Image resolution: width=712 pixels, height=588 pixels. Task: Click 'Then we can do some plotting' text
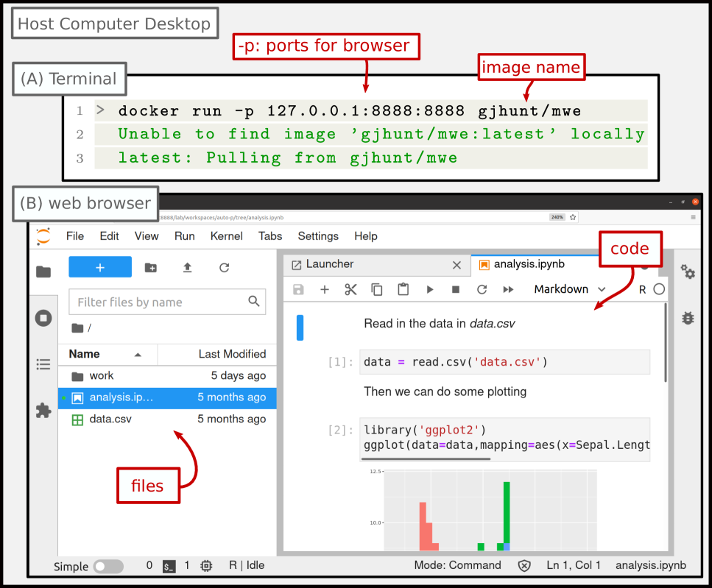coord(445,392)
